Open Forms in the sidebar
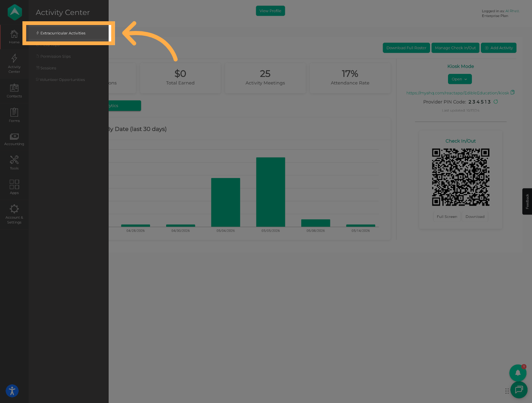 (x=14, y=115)
